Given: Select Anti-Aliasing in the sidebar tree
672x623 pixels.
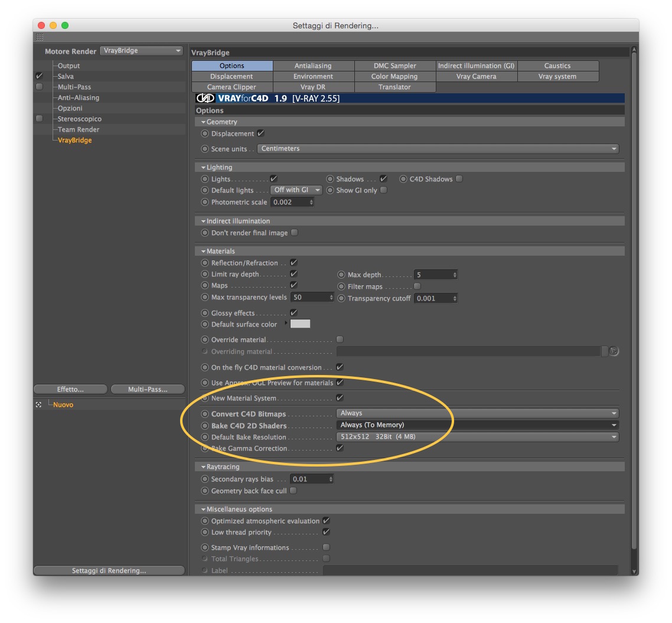Looking at the screenshot, I should 79,97.
